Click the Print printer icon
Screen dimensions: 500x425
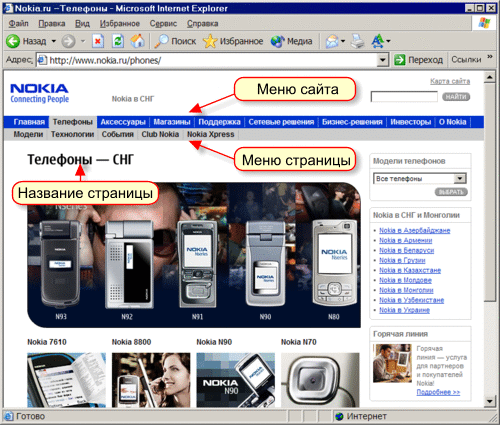click(358, 41)
